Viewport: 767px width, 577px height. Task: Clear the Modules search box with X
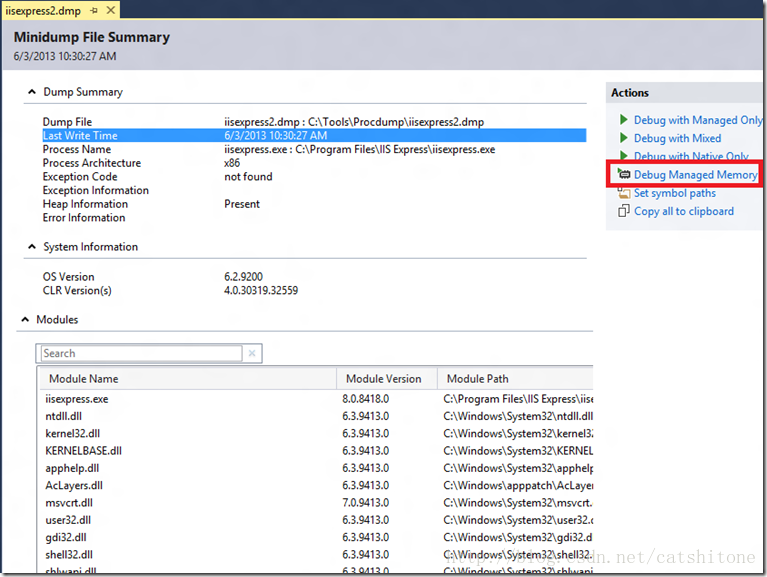(251, 353)
